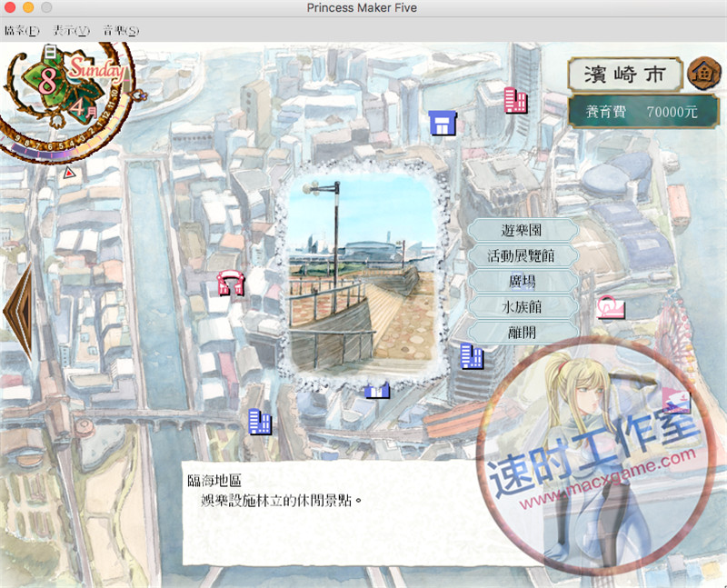The width and height of the screenshot is (727, 588).
Task: Select the blue open-book map icon
Action: 377,391
